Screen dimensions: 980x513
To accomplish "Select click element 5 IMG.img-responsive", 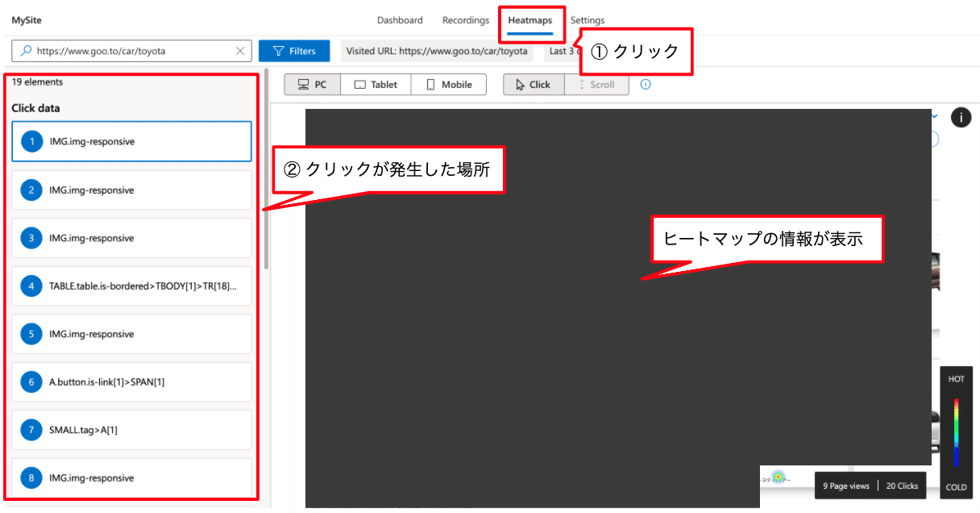I will 132,334.
